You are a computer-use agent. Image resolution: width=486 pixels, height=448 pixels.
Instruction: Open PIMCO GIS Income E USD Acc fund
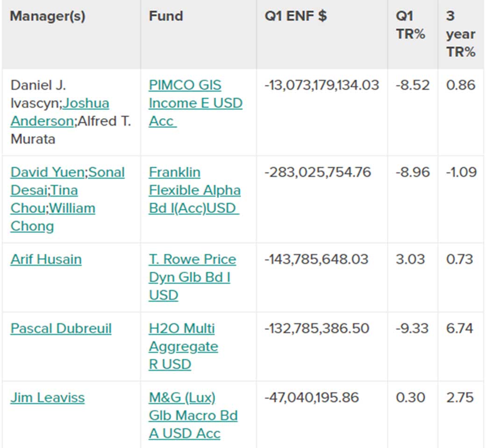(195, 103)
